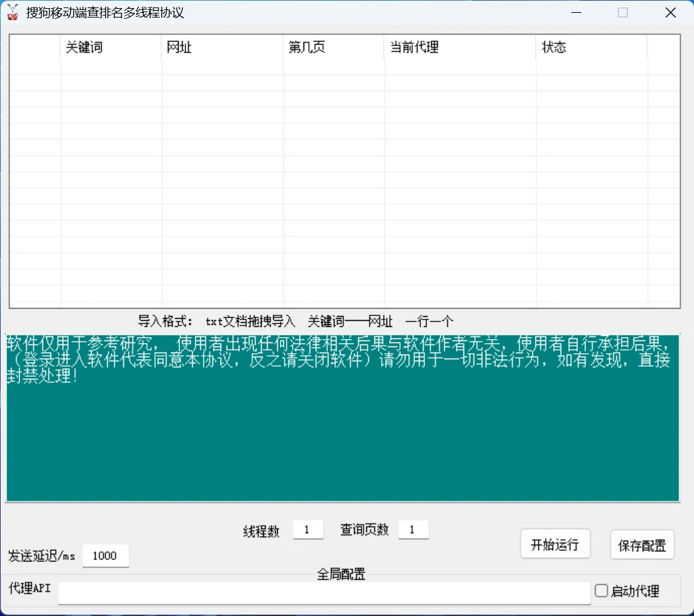
Task: Click the app icon in title bar
Action: click(x=12, y=12)
